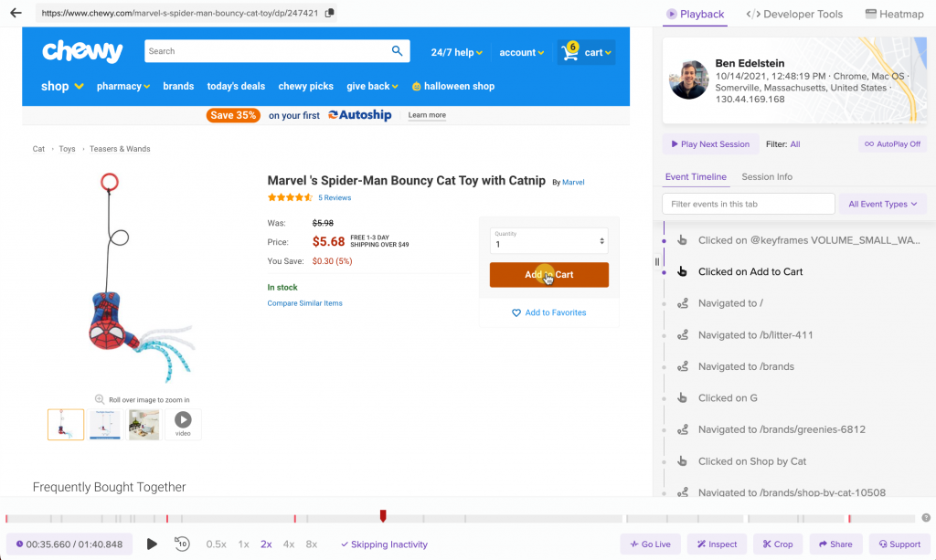Click the help question mark at timeline end
The height and width of the screenshot is (560, 936).
(x=926, y=518)
